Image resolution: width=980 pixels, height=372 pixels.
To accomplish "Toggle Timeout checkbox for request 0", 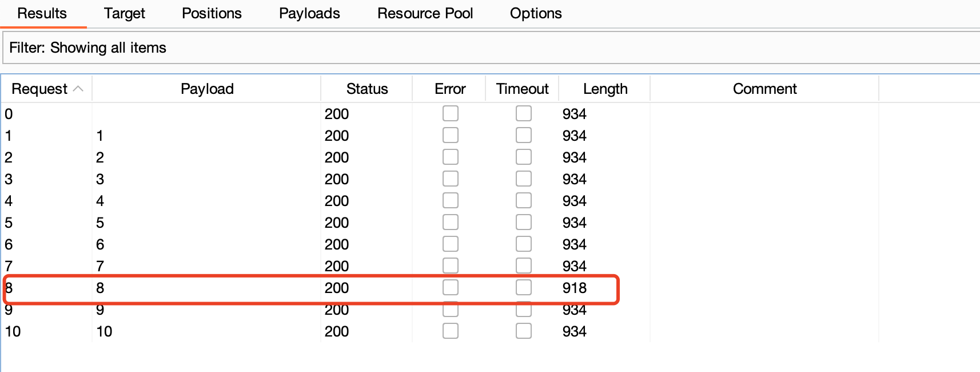I will 524,113.
